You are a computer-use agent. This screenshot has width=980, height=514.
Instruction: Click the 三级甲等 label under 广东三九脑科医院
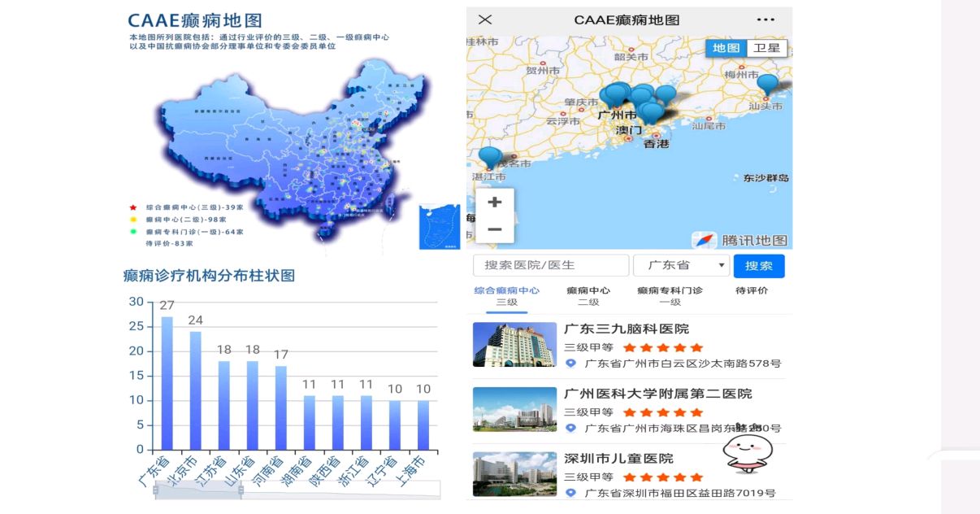tap(588, 347)
